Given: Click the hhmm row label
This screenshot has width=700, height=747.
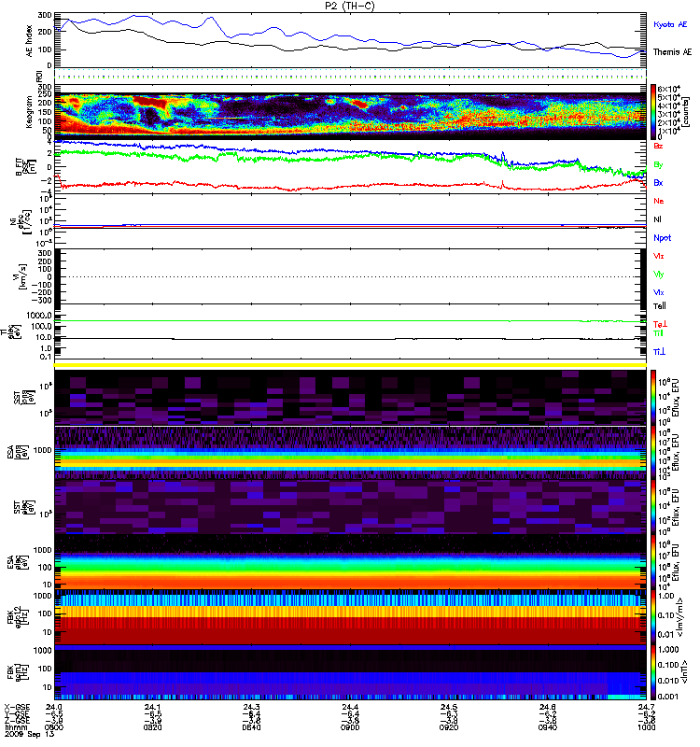Looking at the screenshot, I should (x=15, y=727).
